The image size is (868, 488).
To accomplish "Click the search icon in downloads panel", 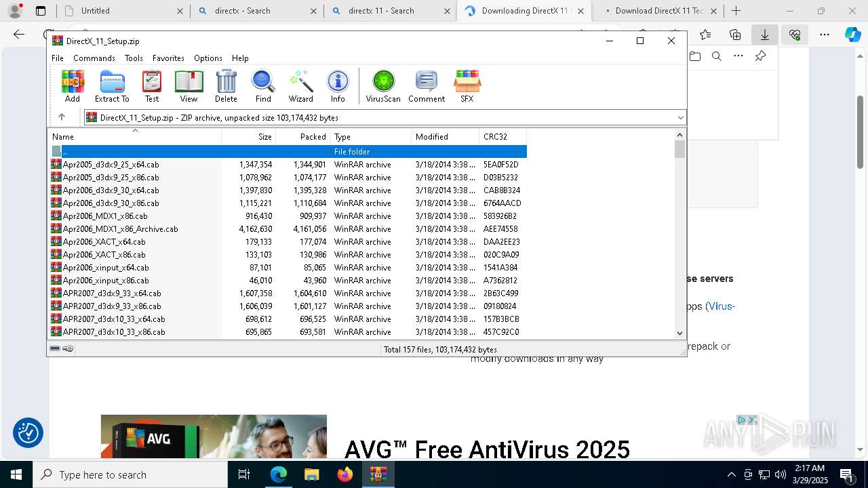I will tap(717, 56).
